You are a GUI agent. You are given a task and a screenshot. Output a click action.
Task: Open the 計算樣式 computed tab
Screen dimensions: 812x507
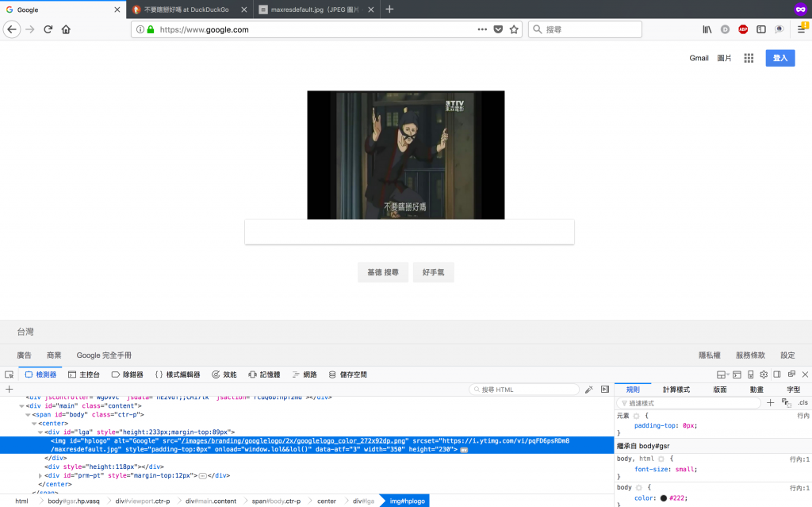tap(676, 390)
